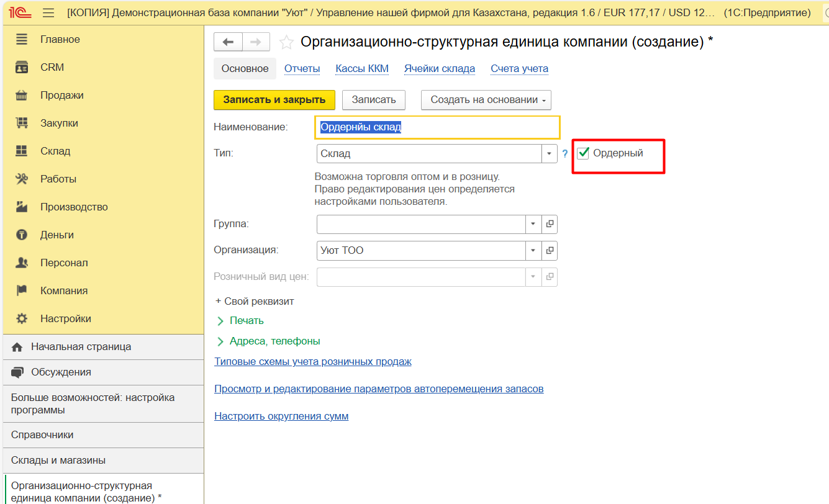Viewport: 829px width, 504px height.
Task: Expand the Адреса, телефоны section
Action: [x=274, y=341]
